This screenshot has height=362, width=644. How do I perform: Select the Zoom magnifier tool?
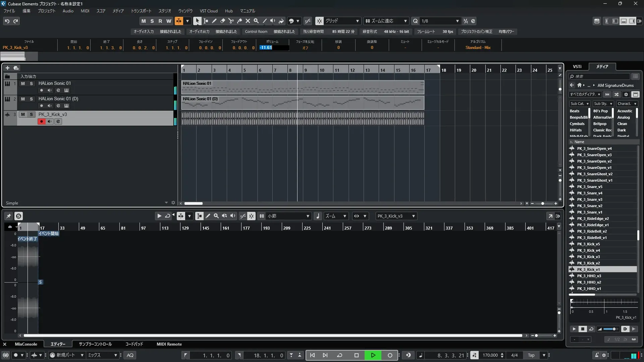(256, 21)
